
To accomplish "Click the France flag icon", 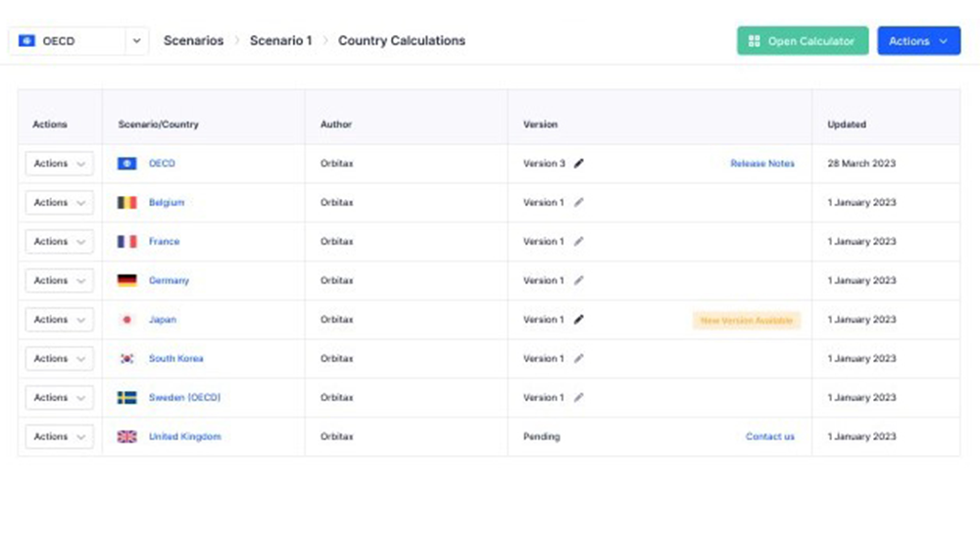I will 126,241.
